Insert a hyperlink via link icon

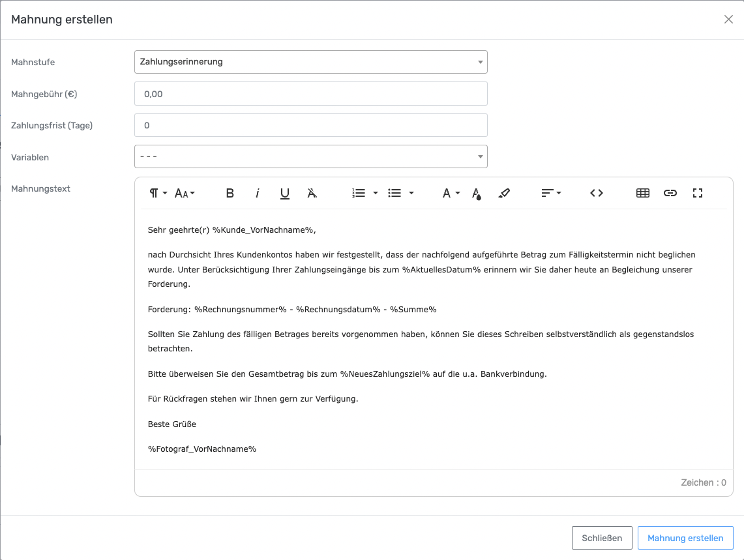coord(670,193)
